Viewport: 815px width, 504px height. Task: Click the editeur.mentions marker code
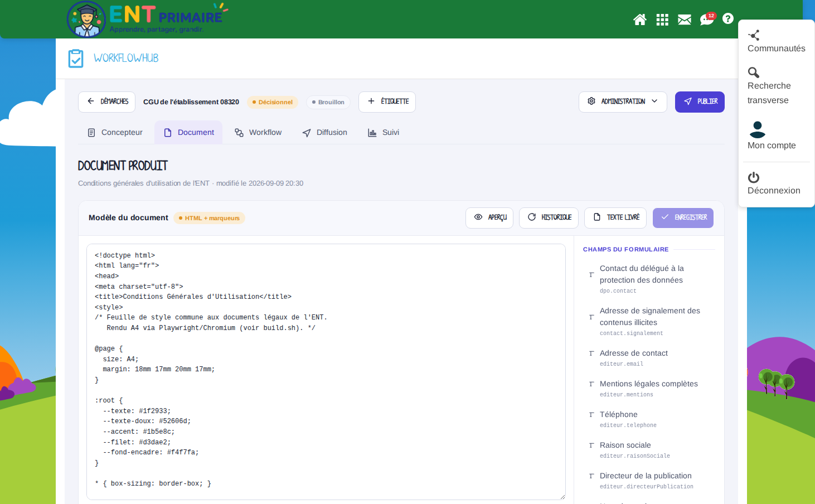[x=627, y=395]
